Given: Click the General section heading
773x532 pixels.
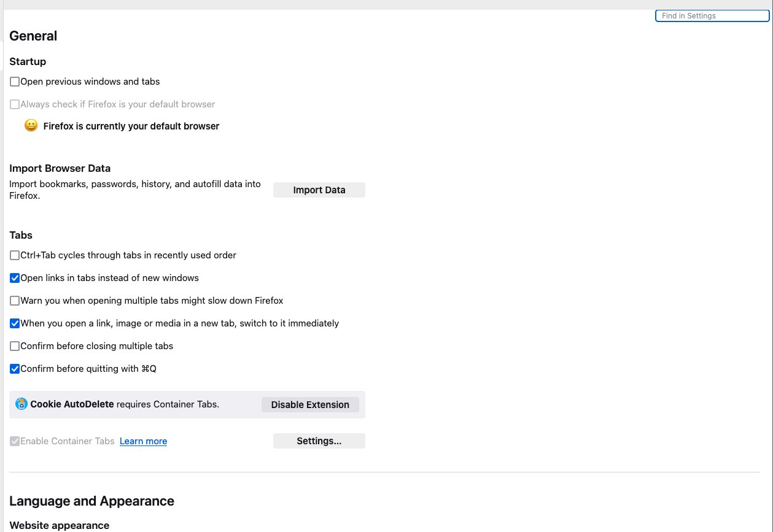Looking at the screenshot, I should click(x=33, y=36).
